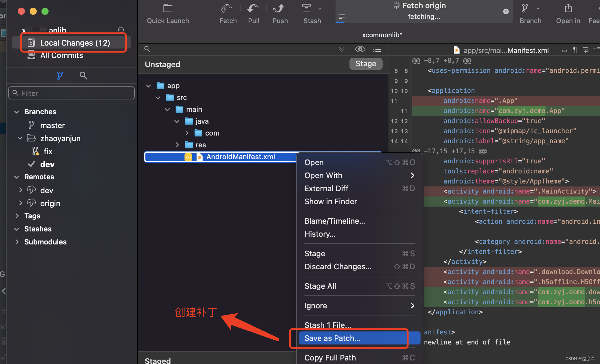600x364 pixels.
Task: Open the Ignore submenu
Action: [x=360, y=306]
